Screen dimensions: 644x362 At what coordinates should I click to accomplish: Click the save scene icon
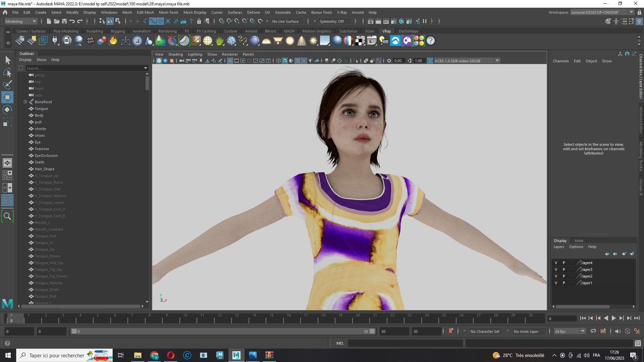pyautogui.click(x=64, y=21)
